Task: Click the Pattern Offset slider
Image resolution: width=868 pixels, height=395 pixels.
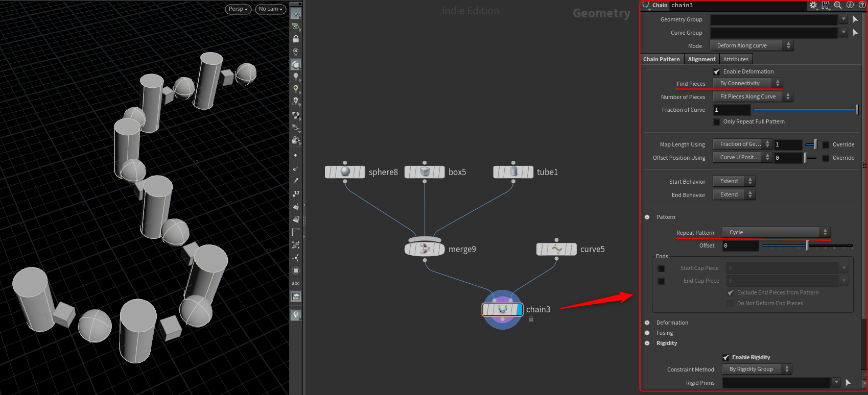Action: tap(807, 245)
